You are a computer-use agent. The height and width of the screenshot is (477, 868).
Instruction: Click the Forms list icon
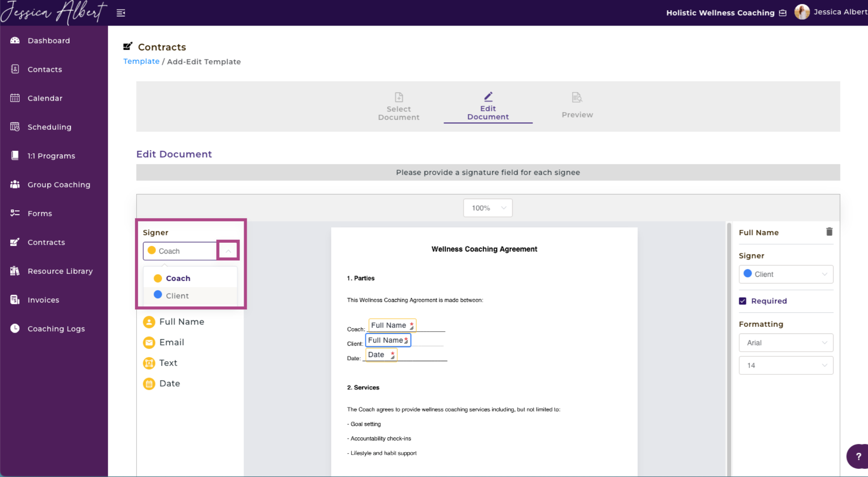pos(15,213)
